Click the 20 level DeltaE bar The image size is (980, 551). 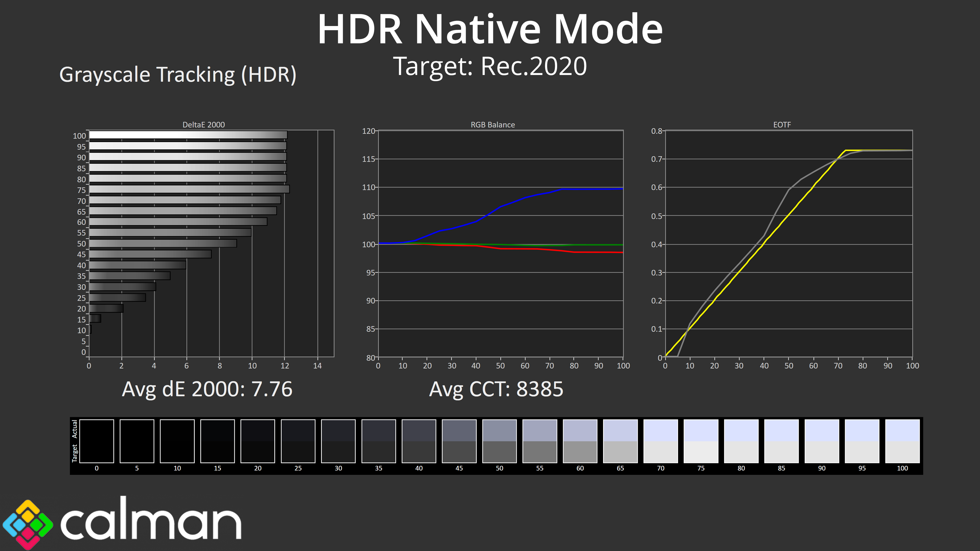tap(106, 308)
